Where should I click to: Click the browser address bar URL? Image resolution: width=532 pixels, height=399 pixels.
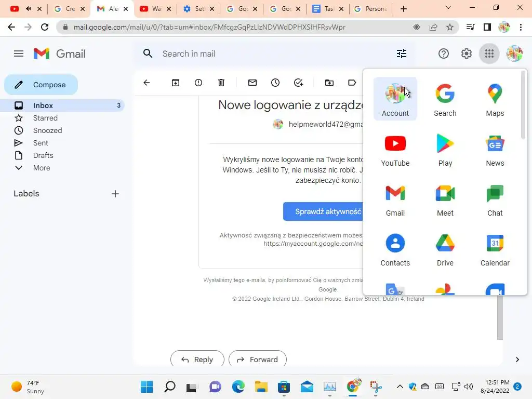pyautogui.click(x=209, y=27)
